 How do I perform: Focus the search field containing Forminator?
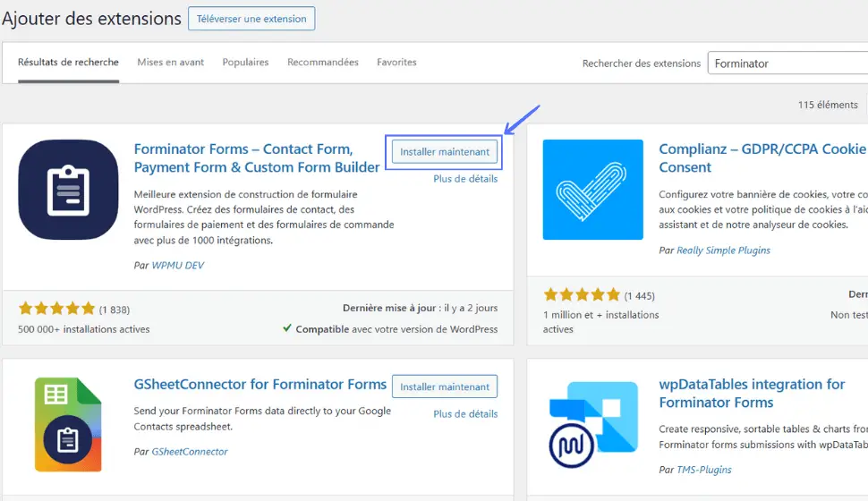787,64
